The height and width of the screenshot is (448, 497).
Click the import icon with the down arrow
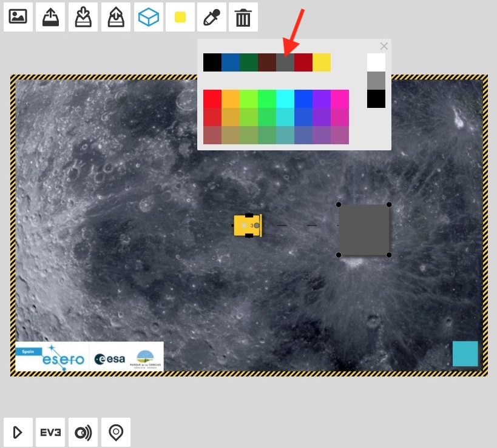coord(83,17)
